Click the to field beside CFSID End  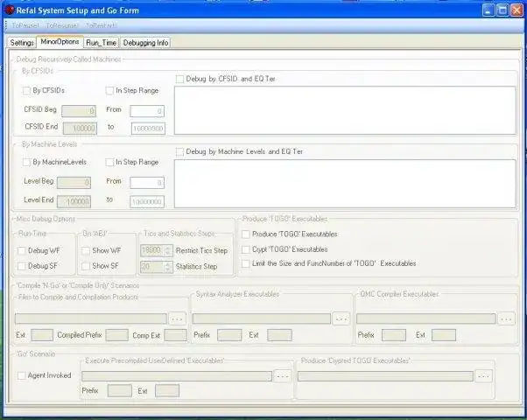[148, 129]
